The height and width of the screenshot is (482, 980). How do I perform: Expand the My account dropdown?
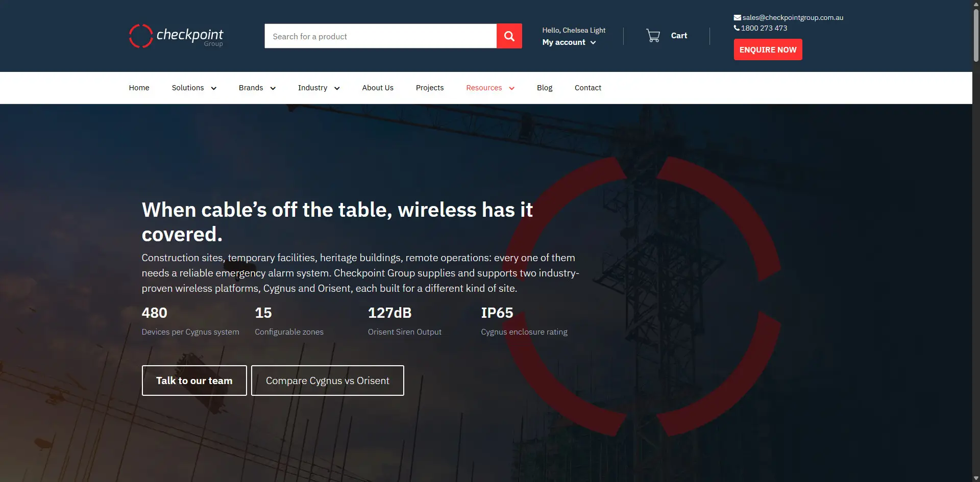569,42
